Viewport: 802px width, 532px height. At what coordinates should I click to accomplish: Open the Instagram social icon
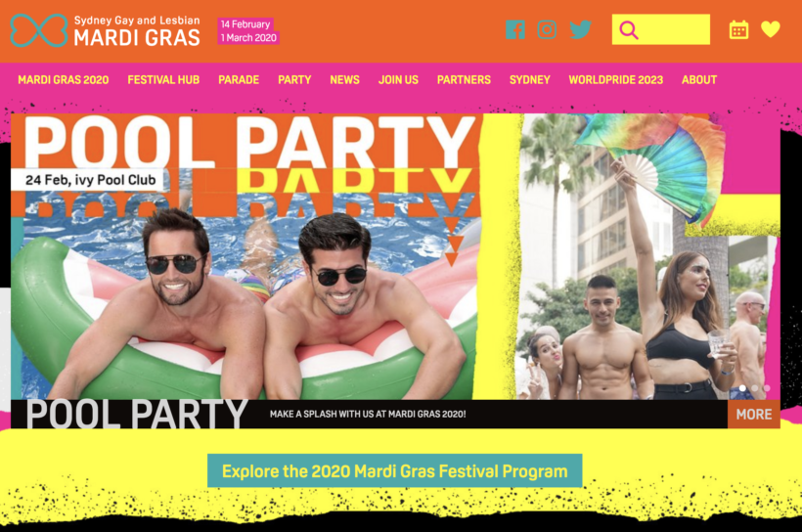tap(547, 29)
